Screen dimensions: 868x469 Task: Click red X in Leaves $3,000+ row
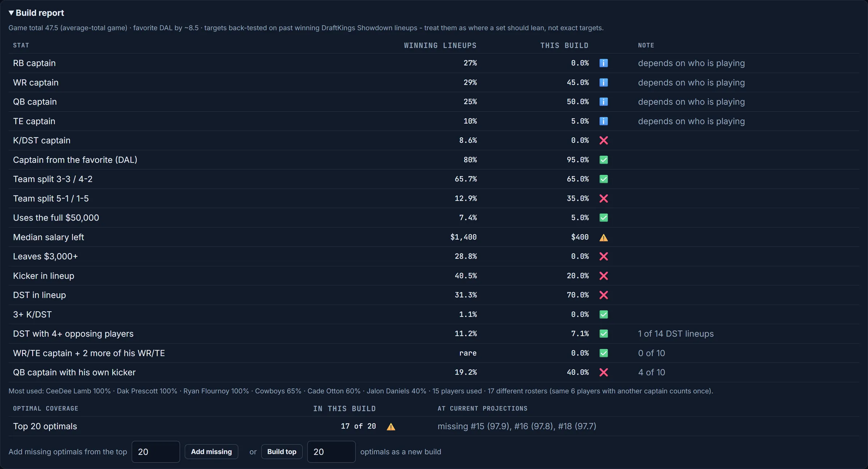click(x=603, y=256)
